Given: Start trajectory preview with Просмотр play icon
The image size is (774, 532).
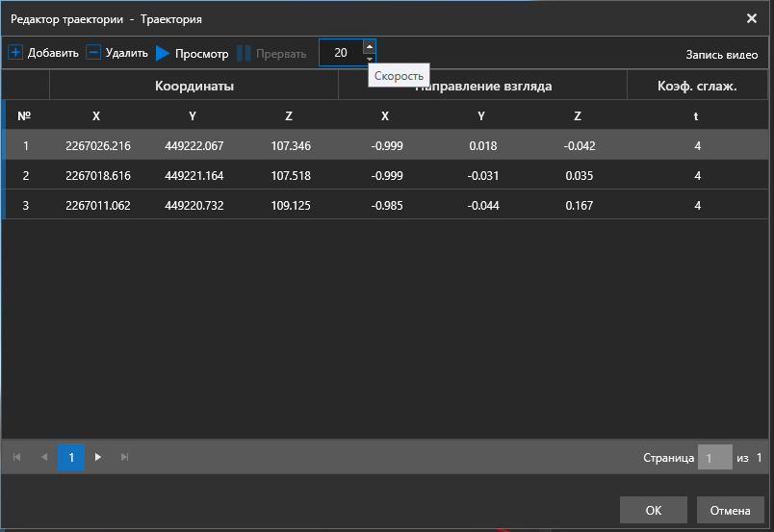Looking at the screenshot, I should point(163,53).
